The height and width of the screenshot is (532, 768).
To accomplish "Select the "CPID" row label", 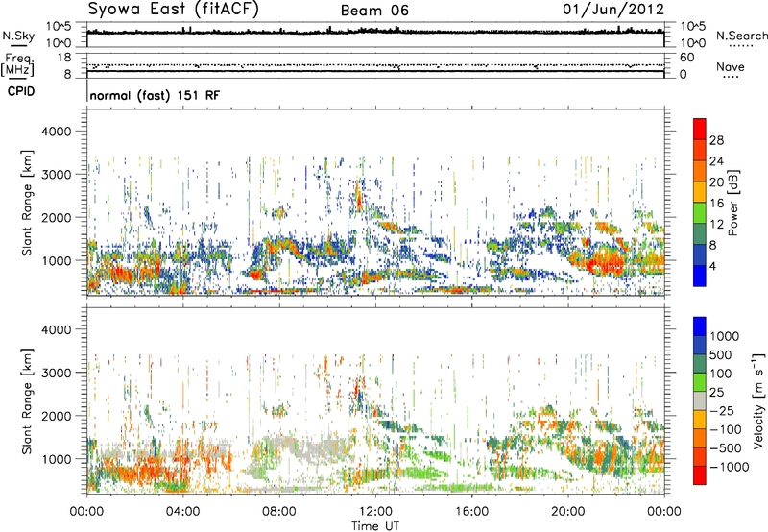I will pos(21,91).
